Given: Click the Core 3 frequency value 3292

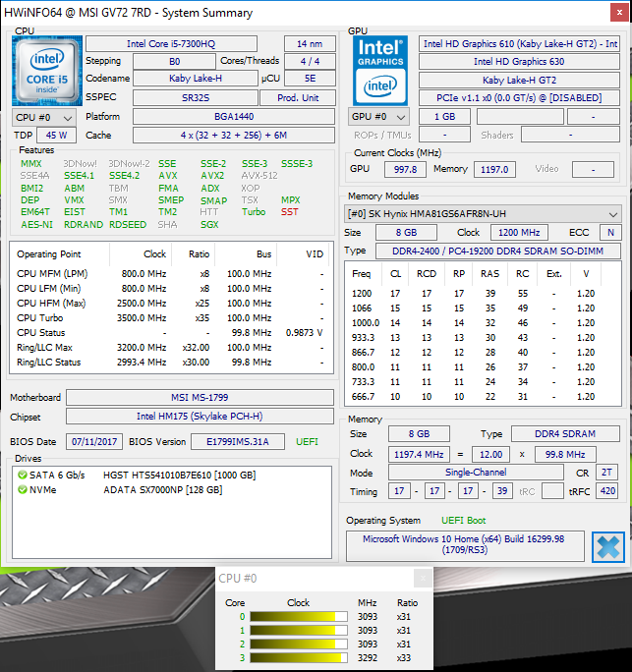Looking at the screenshot, I should pos(368,658).
